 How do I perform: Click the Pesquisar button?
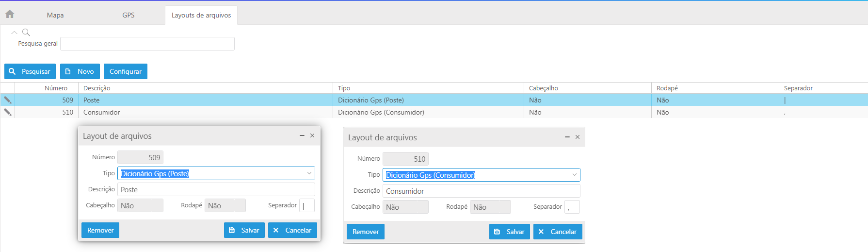[x=30, y=71]
